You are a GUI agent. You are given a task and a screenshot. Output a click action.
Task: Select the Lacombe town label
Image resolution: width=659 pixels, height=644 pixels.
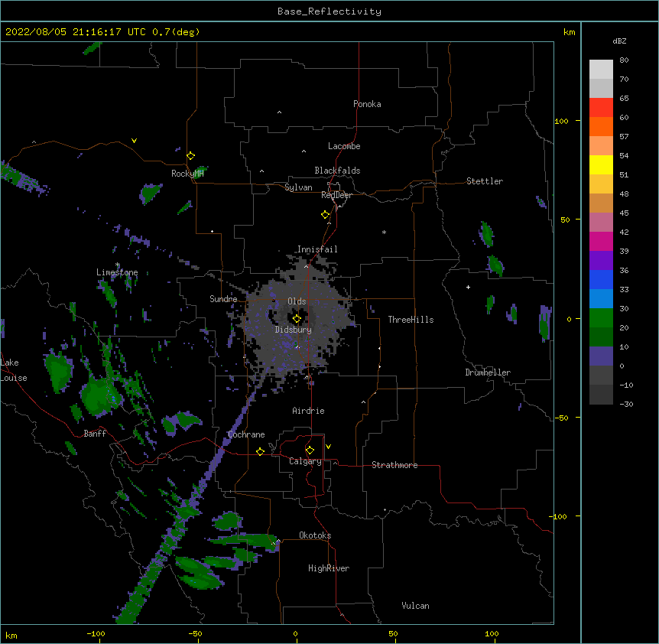[344, 146]
